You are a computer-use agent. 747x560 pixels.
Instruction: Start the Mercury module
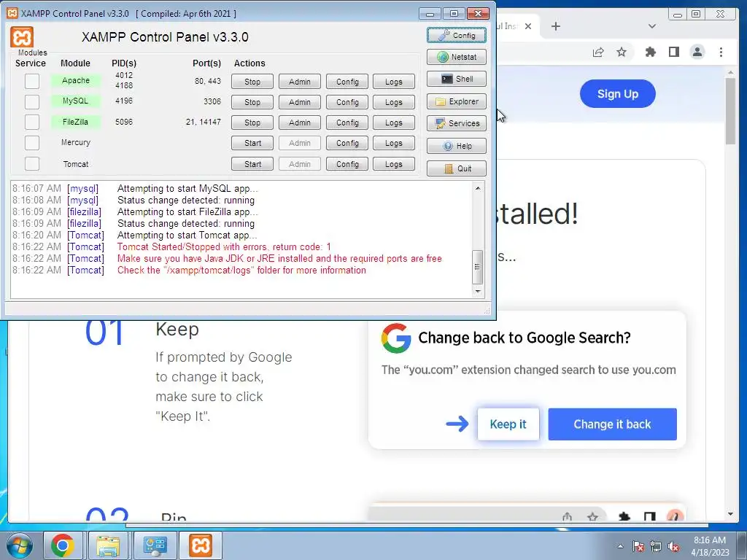(252, 144)
